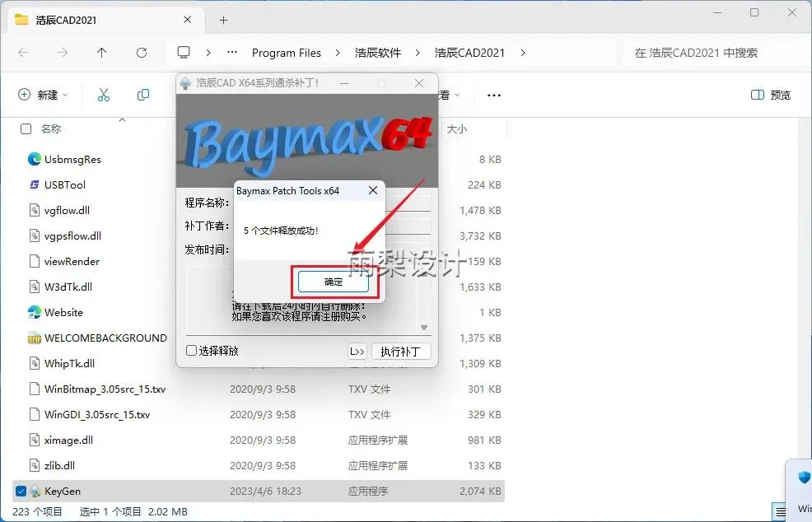Image resolution: width=812 pixels, height=522 pixels.
Task: Click the This PC monitor icon in address bar
Action: (184, 53)
